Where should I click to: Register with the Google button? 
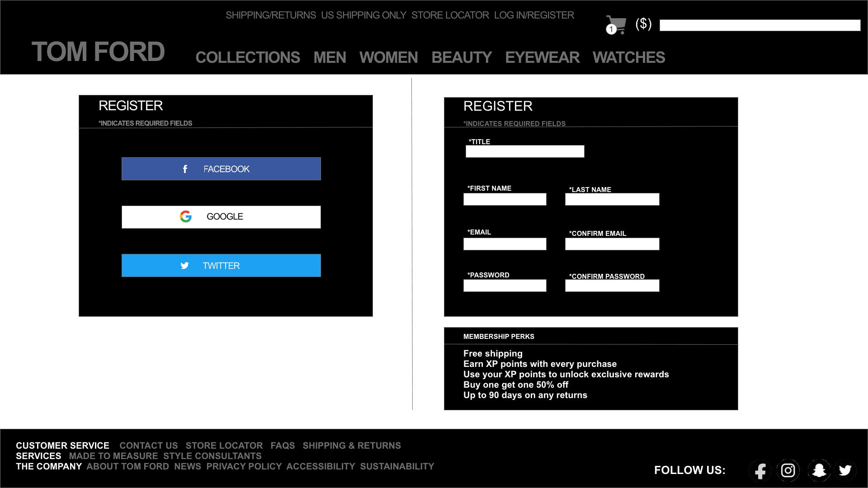point(221,217)
